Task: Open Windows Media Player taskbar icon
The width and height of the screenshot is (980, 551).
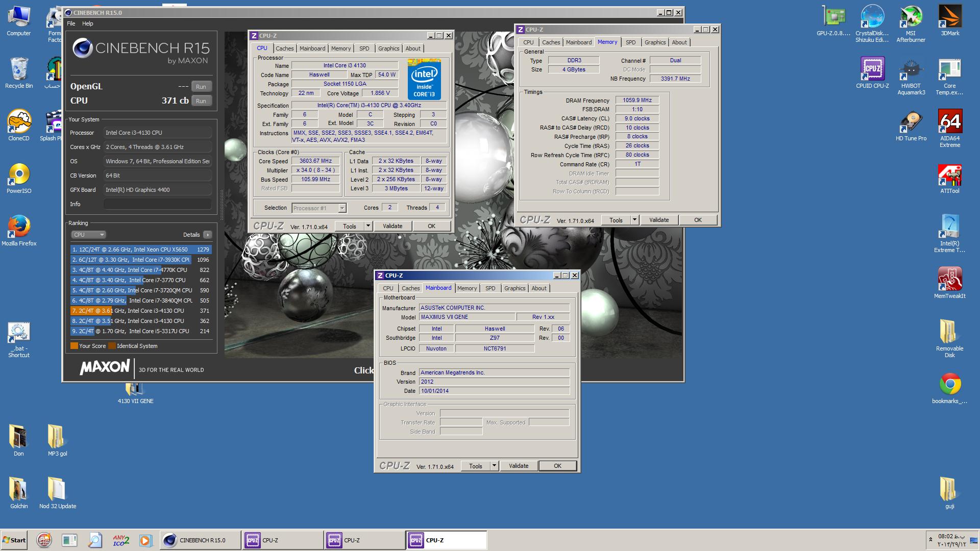Action: coord(145,540)
